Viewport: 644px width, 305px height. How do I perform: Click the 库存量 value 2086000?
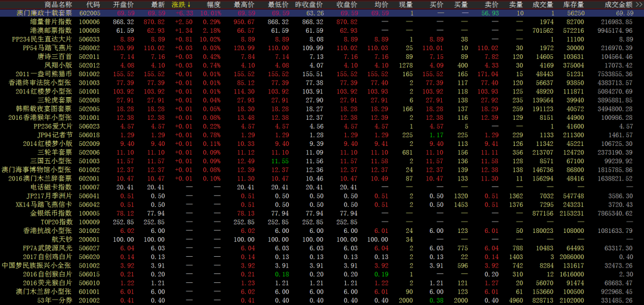tap(572, 257)
